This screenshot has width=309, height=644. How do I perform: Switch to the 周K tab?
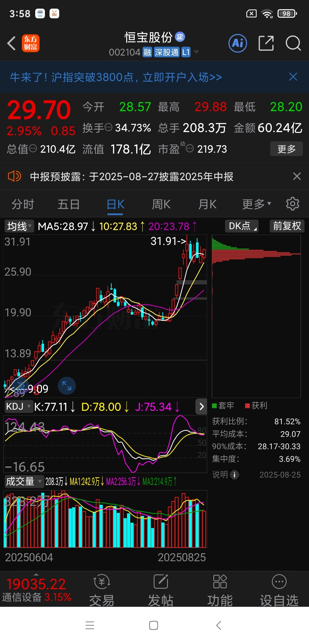click(161, 204)
